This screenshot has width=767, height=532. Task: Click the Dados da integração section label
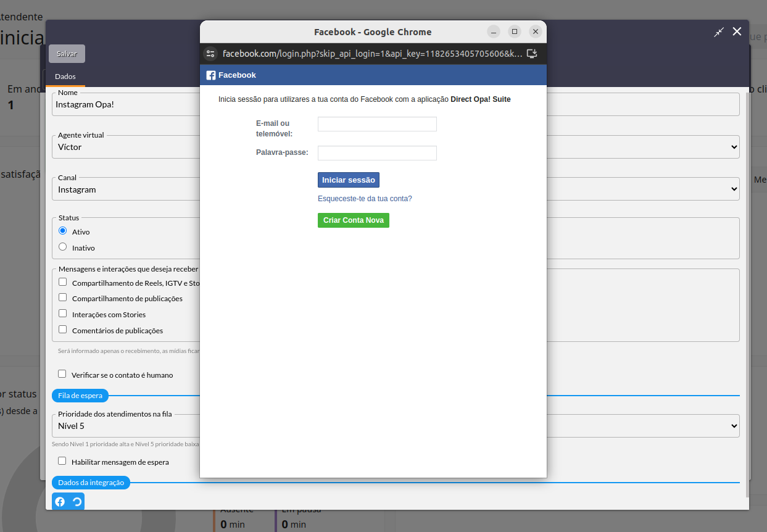tap(91, 483)
